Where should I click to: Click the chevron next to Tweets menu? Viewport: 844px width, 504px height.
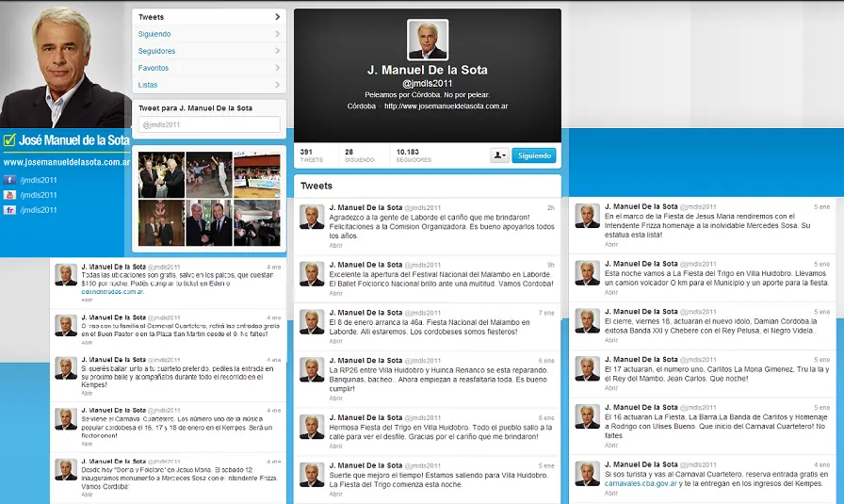(278, 17)
